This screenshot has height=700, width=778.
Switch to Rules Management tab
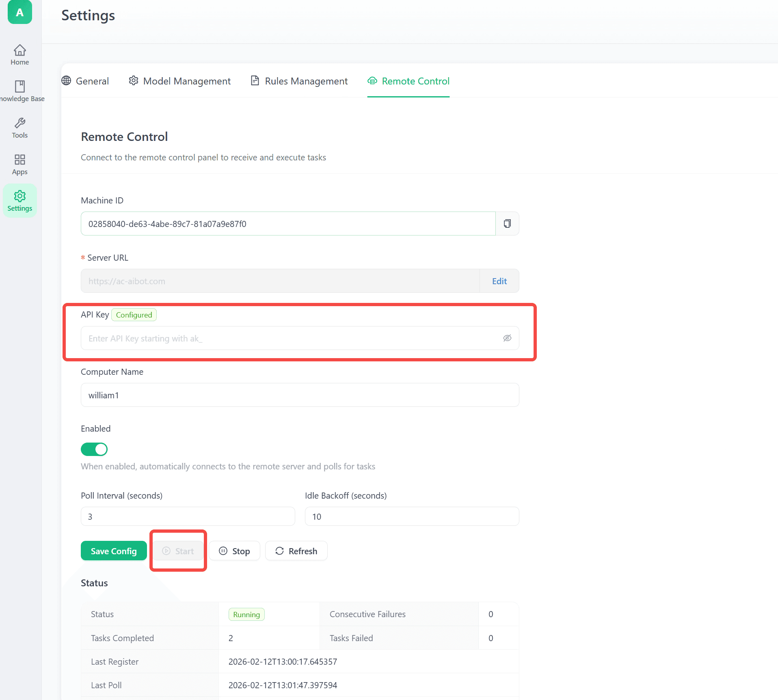click(x=299, y=81)
